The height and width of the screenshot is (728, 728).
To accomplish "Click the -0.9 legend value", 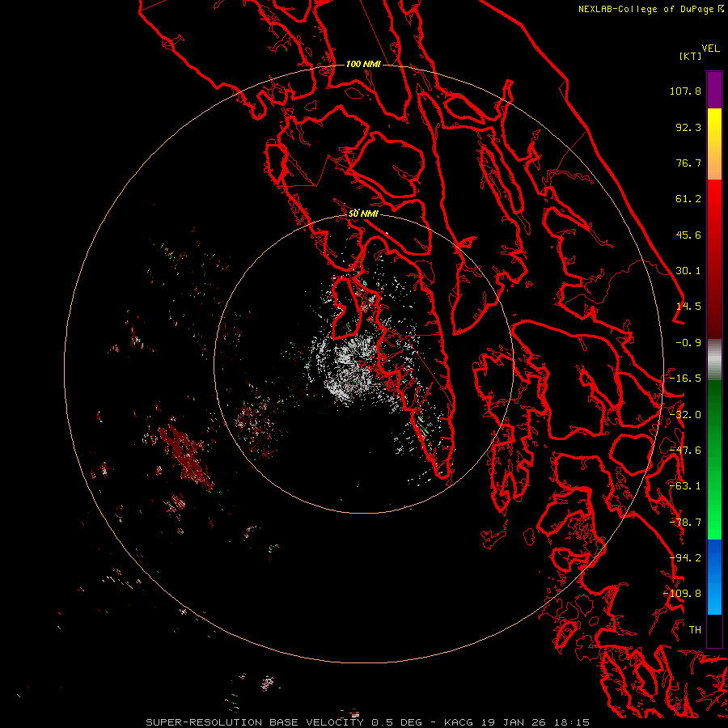I will (688, 343).
